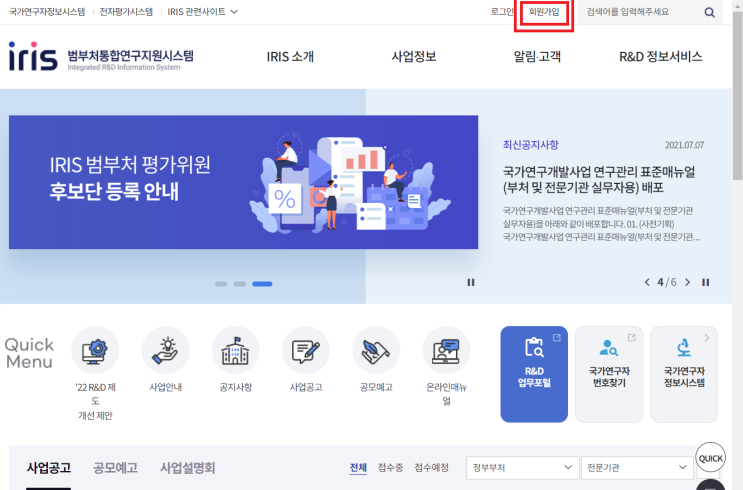Screen dimensions: 743x490
Task: Open the 사업안내 lightbulb icon
Action: pos(165,350)
